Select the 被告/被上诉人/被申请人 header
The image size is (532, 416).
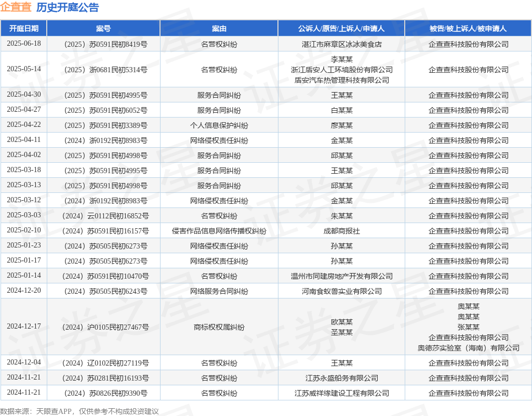468,29
